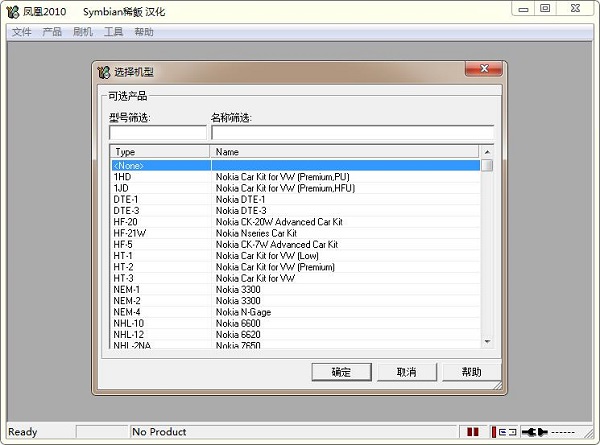The width and height of the screenshot is (600, 445).
Task: Select the NHL-10 row
Action: pos(295,323)
